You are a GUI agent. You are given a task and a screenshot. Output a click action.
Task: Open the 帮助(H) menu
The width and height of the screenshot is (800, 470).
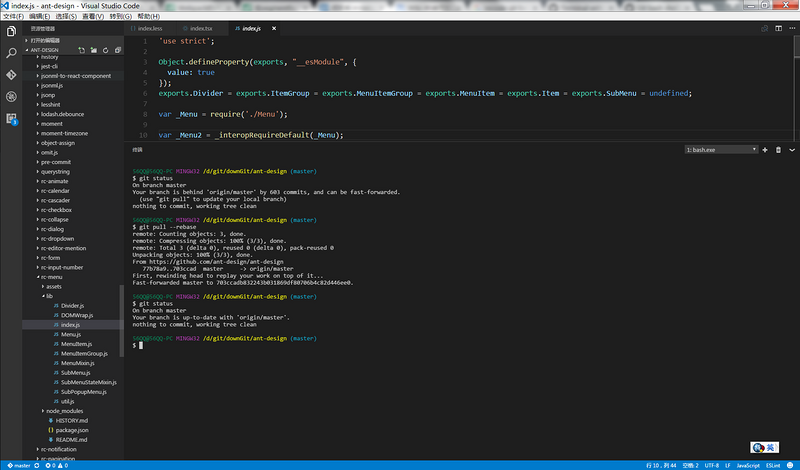coord(148,16)
